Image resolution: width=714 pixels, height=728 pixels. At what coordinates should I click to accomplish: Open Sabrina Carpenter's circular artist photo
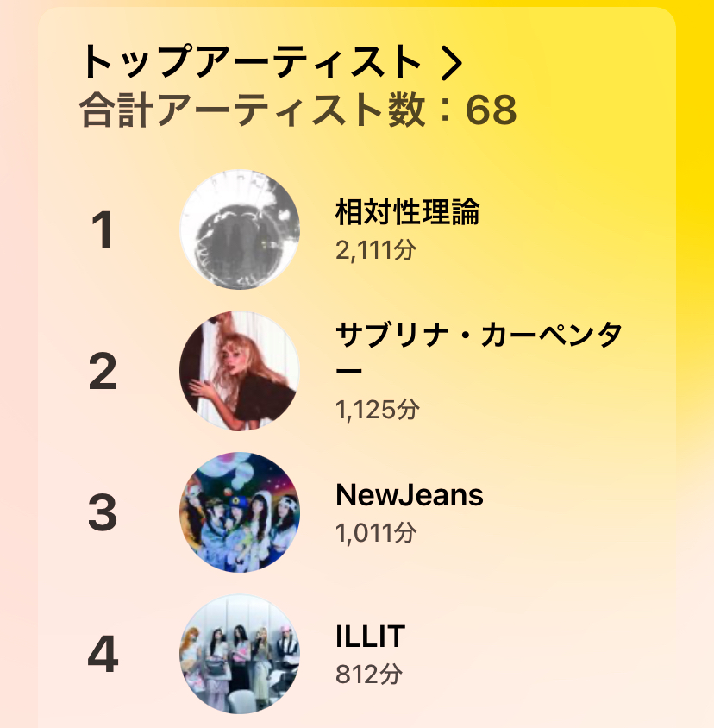point(240,371)
